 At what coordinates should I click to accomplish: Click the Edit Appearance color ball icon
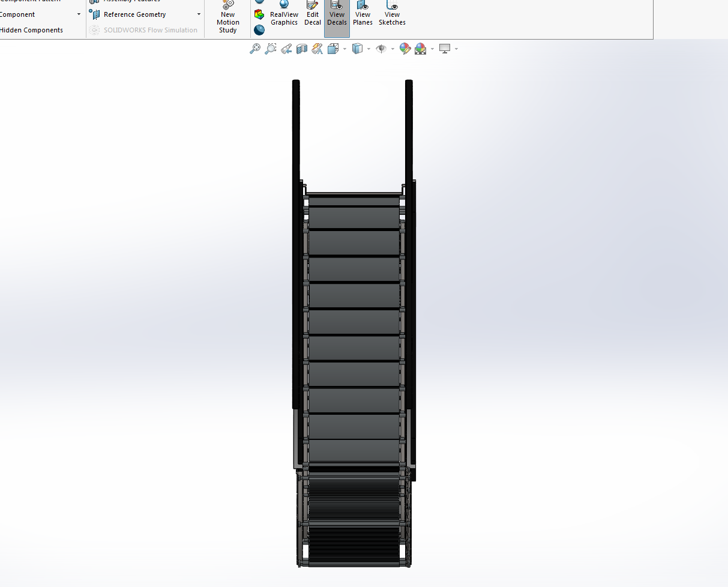tap(405, 49)
